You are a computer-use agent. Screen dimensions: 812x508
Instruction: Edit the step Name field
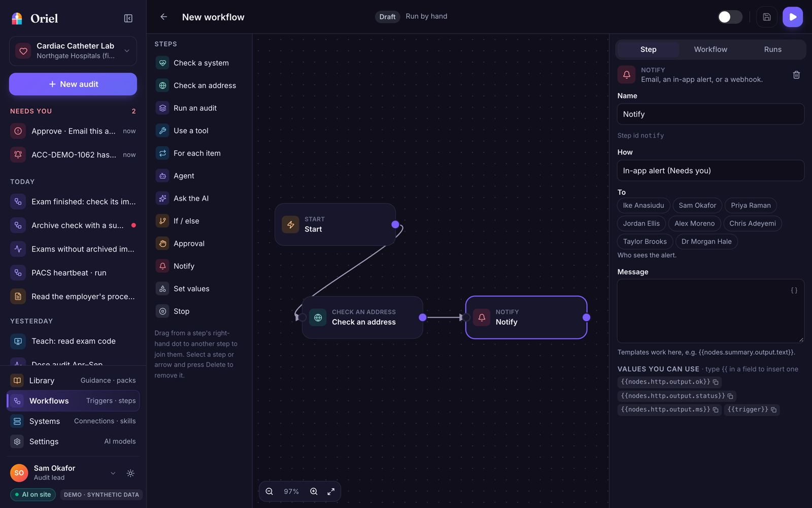[x=710, y=114]
